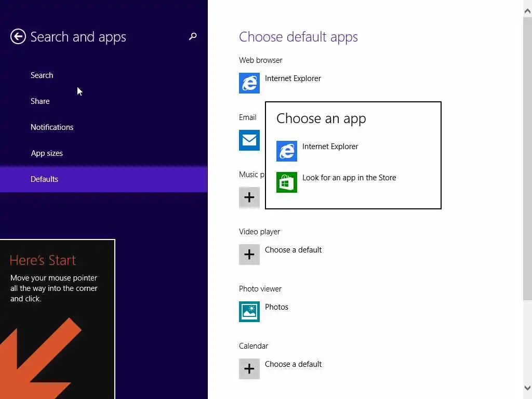Click the green Store icon in popup
Screen dimensions: 532x399
coord(287,182)
